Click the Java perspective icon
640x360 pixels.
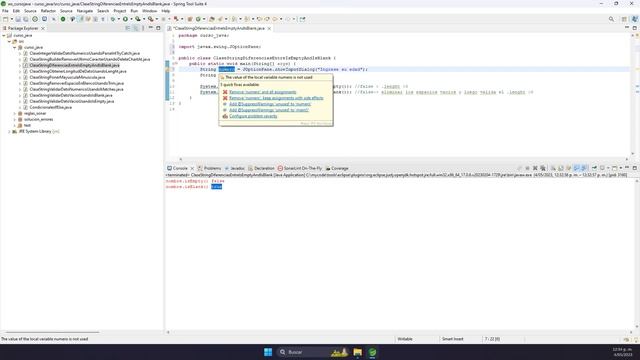[x=634, y=19]
